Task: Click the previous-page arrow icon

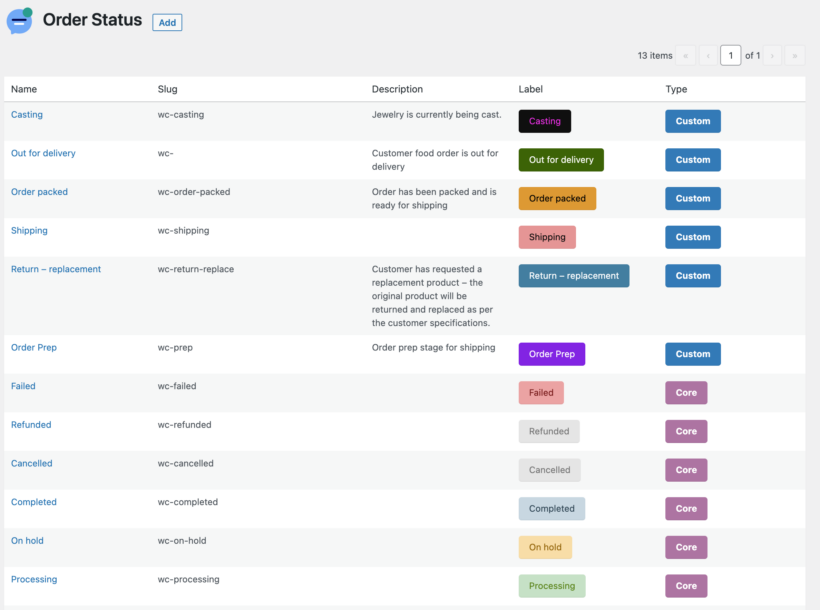Action: tap(706, 55)
